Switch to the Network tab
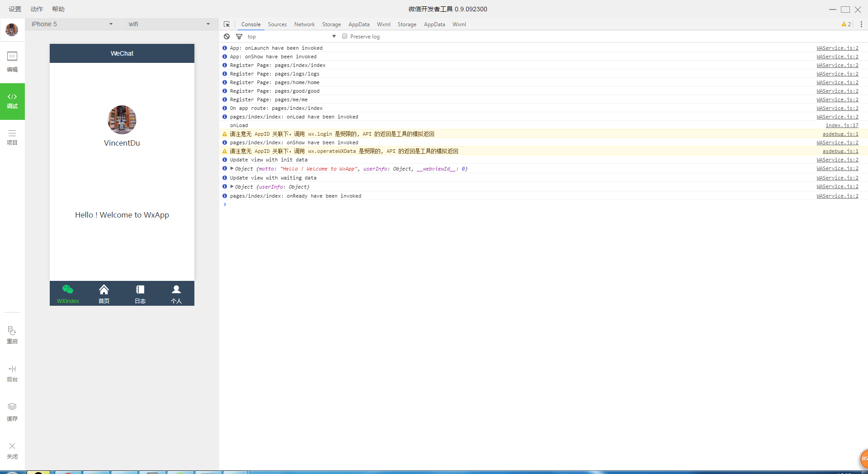868x474 pixels. [x=304, y=24]
